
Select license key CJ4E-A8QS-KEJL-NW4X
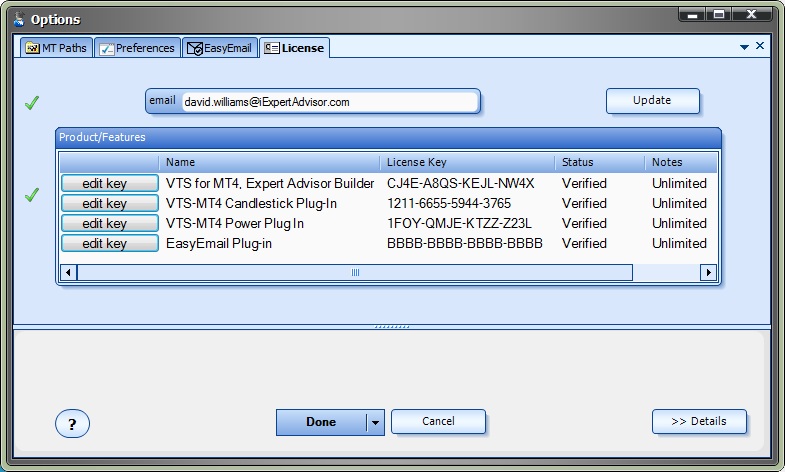(461, 183)
